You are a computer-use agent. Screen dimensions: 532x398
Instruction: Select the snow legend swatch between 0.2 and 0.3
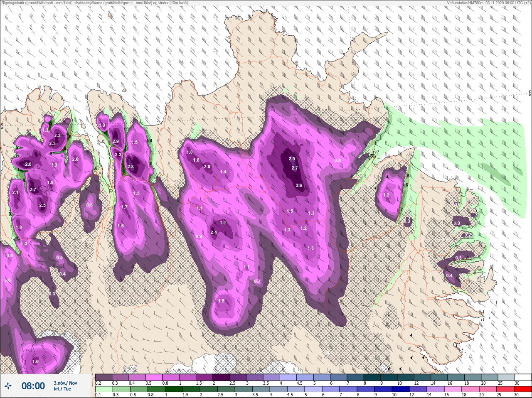tap(103, 377)
